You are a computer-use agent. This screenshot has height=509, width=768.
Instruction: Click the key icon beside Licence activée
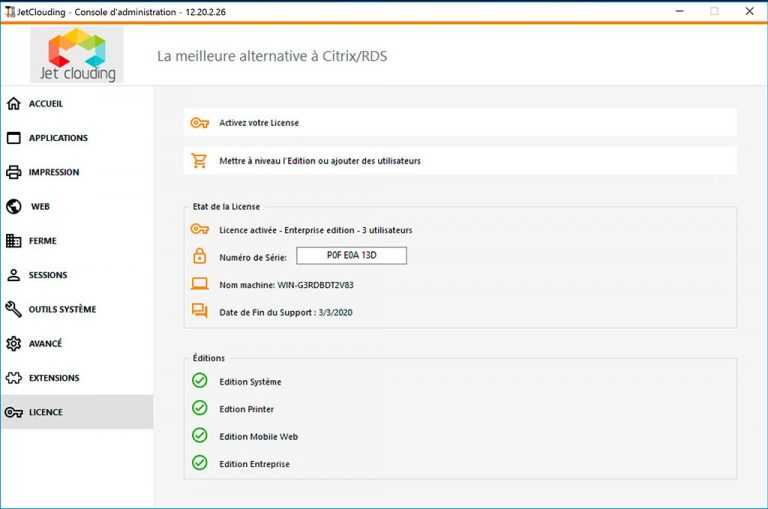(199, 229)
